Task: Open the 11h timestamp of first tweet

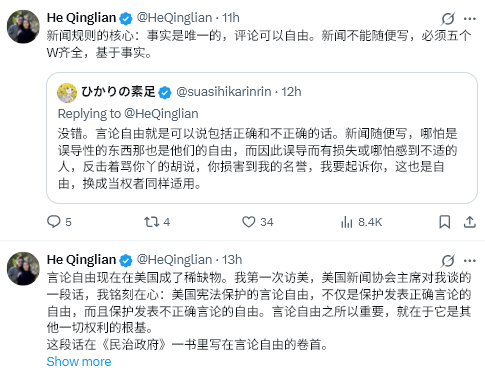Action: pyautogui.click(x=231, y=18)
